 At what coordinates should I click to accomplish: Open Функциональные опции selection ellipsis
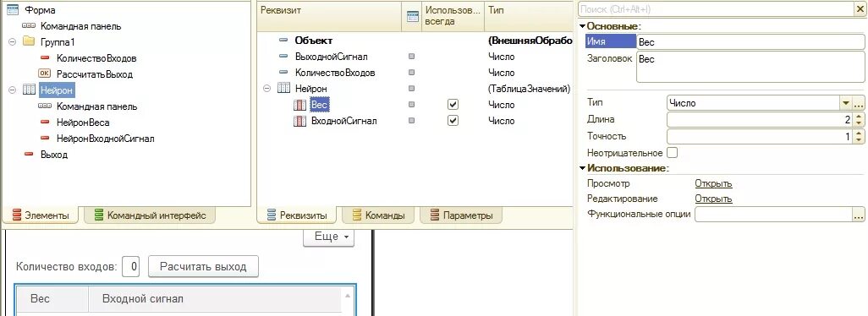pyautogui.click(x=858, y=215)
